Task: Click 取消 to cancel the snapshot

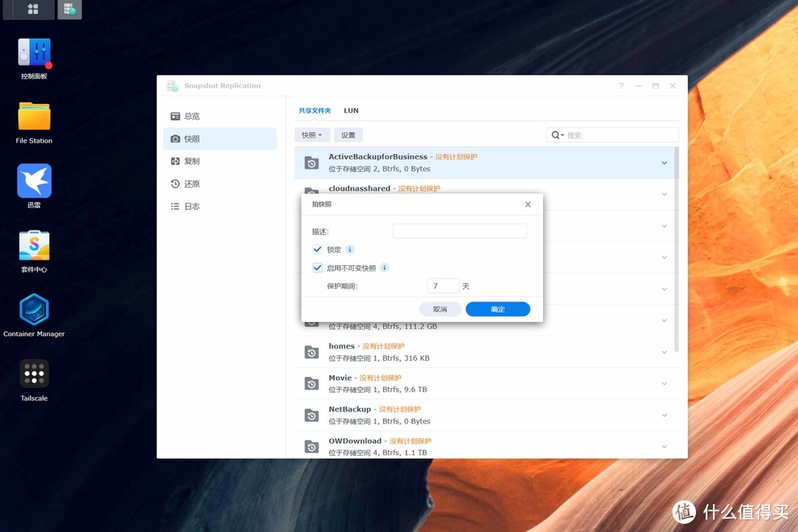Action: [x=440, y=309]
